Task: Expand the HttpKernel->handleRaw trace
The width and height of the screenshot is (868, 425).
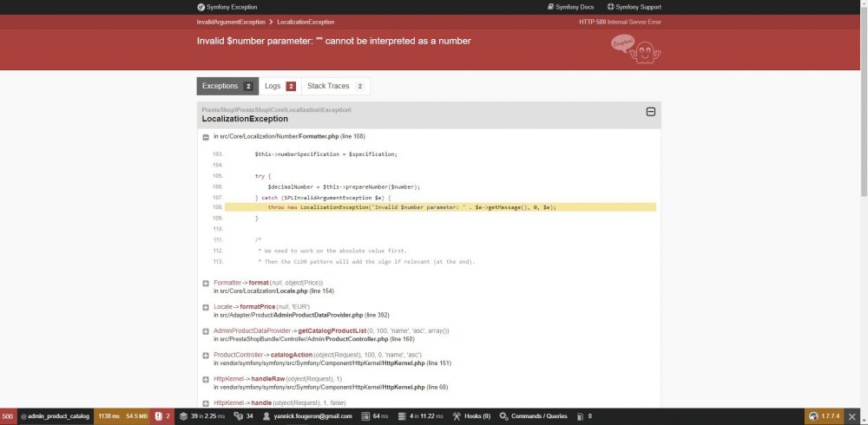Action: click(x=206, y=380)
